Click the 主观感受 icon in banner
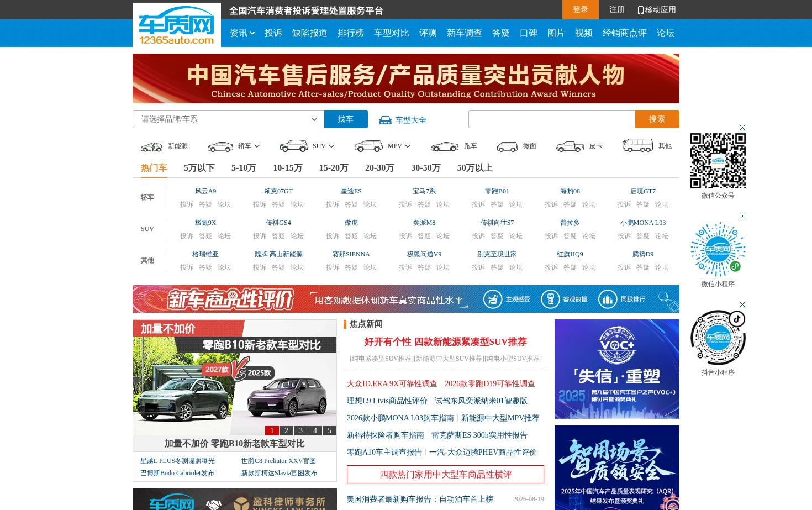 coord(493,299)
